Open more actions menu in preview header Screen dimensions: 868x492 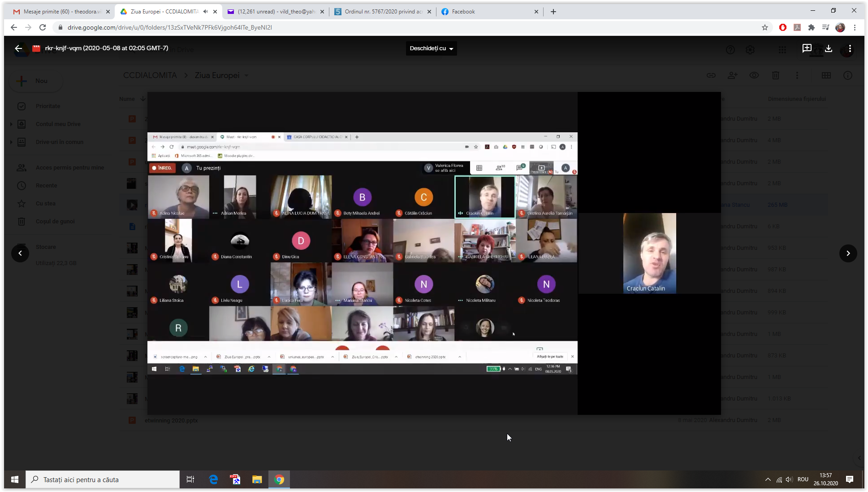[850, 48]
